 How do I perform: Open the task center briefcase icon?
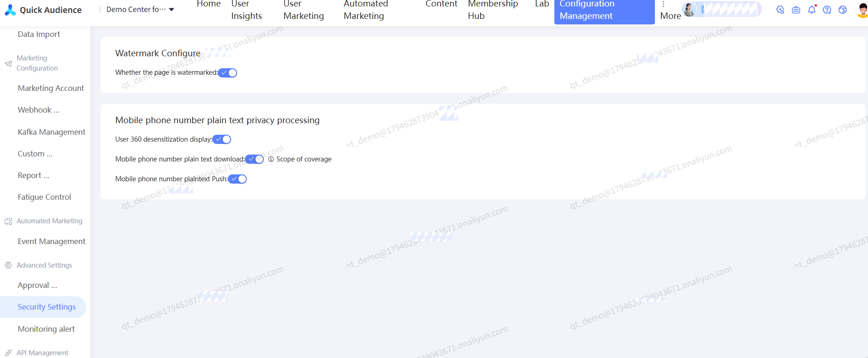(x=796, y=10)
